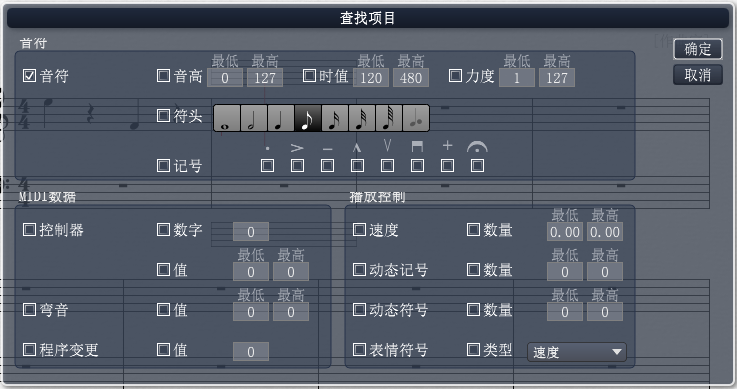Click the 音高 minimum field showing 0
The image size is (737, 389).
[x=225, y=78]
